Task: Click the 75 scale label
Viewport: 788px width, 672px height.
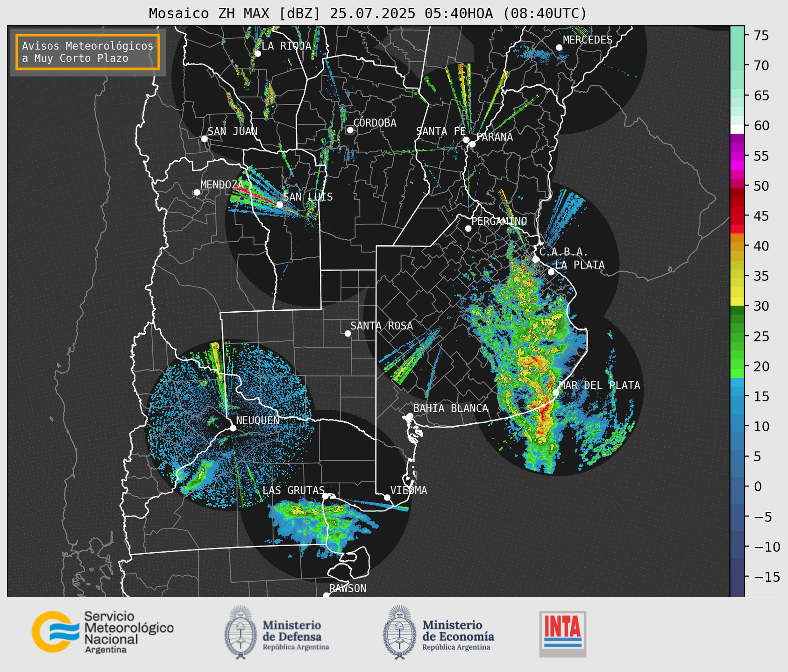Action: pos(761,36)
